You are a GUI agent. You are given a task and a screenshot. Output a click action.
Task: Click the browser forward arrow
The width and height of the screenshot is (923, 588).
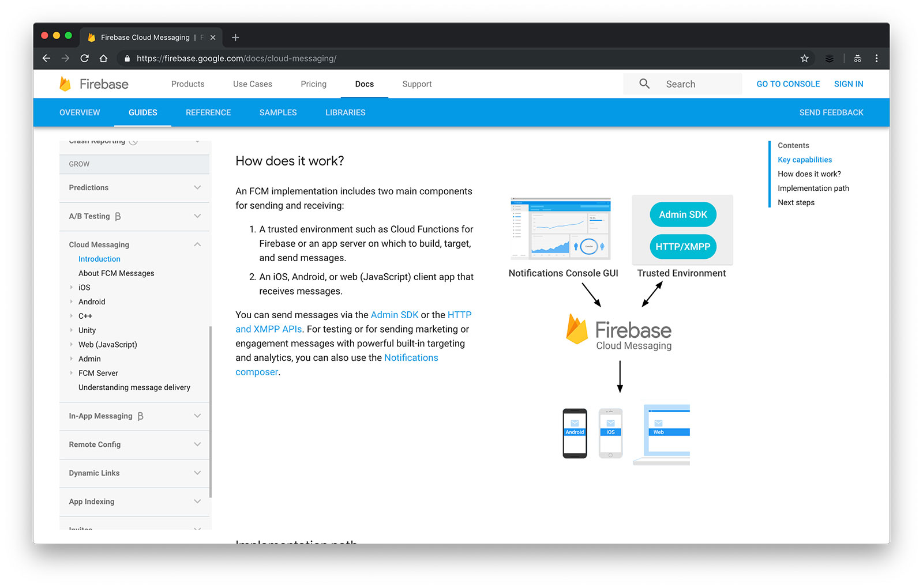click(x=65, y=58)
